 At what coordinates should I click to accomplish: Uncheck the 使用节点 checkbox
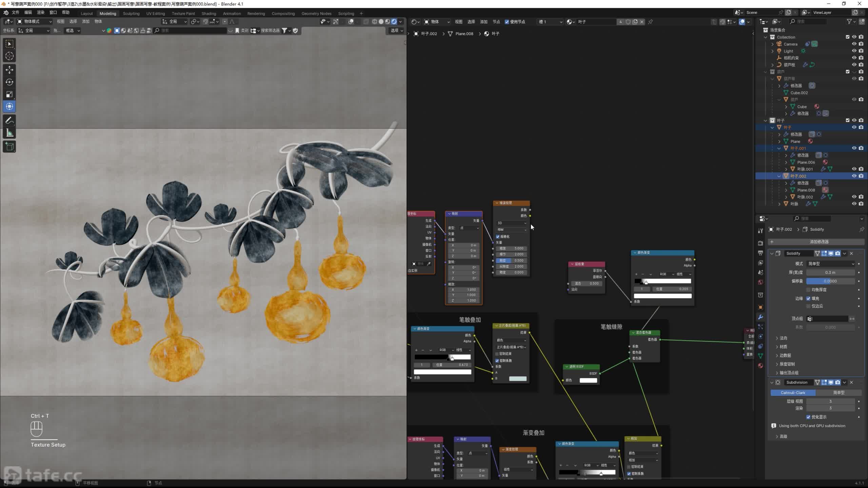507,22
